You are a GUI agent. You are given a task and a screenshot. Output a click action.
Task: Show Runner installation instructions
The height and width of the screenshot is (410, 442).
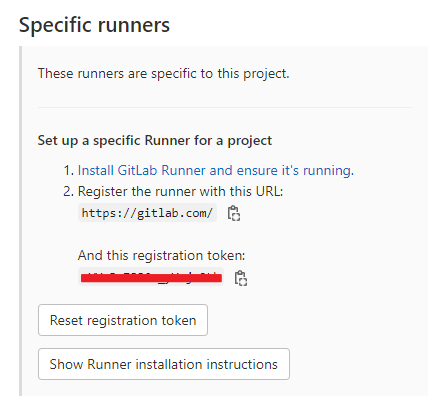click(x=164, y=364)
